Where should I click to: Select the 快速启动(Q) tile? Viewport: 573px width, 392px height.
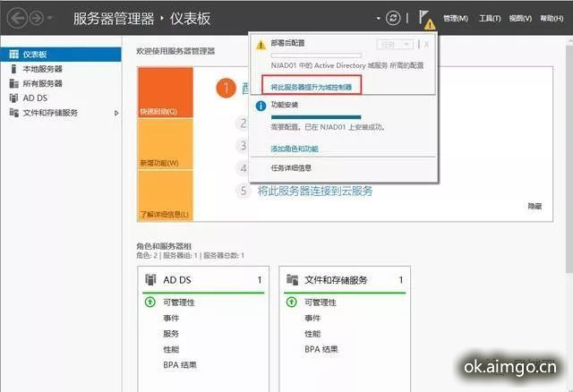[165, 92]
